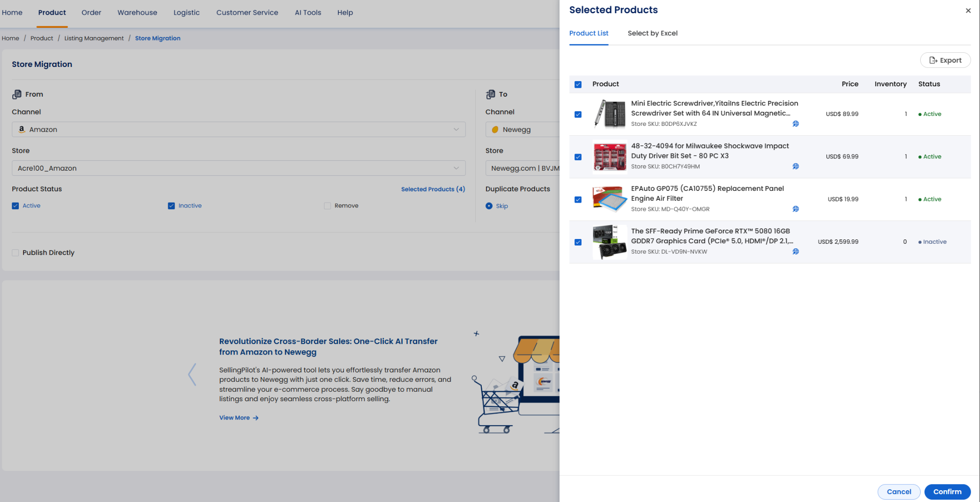Enable the Publish Directly checkbox
The height and width of the screenshot is (502, 980).
point(16,253)
